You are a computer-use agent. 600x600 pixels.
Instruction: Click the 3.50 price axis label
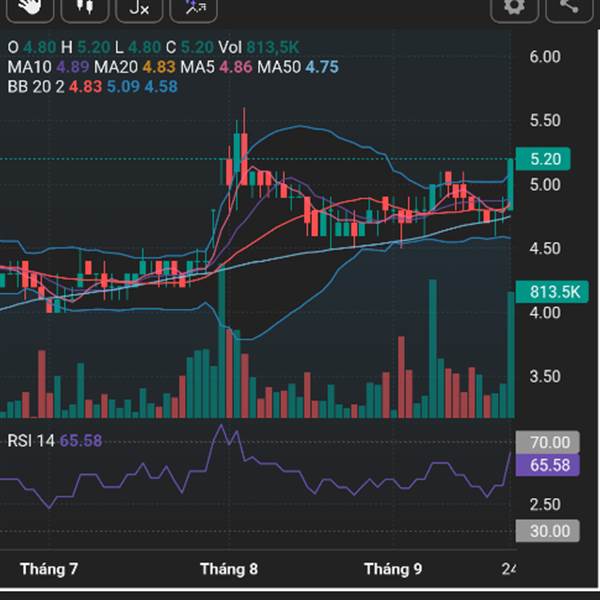pyautogui.click(x=545, y=377)
